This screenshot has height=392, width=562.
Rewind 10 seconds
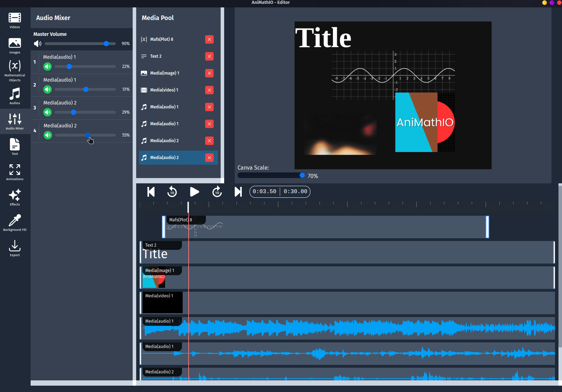click(x=172, y=192)
